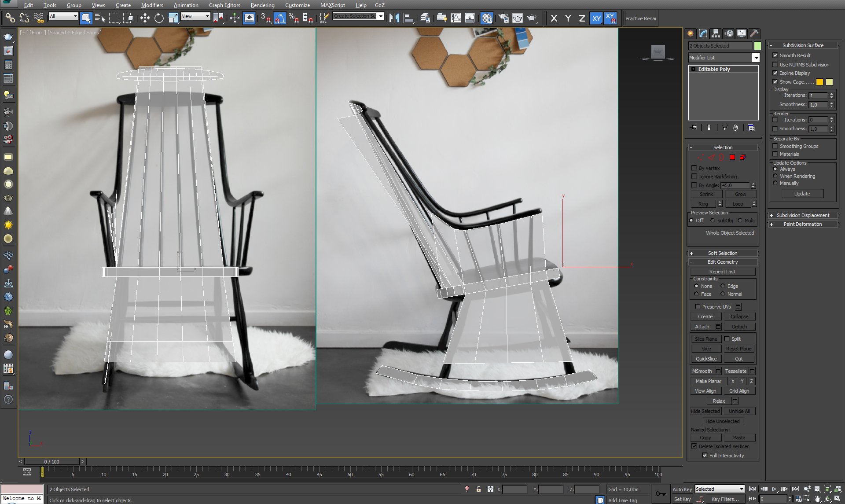Click the Make Planar button
845x504 pixels.
[708, 381]
